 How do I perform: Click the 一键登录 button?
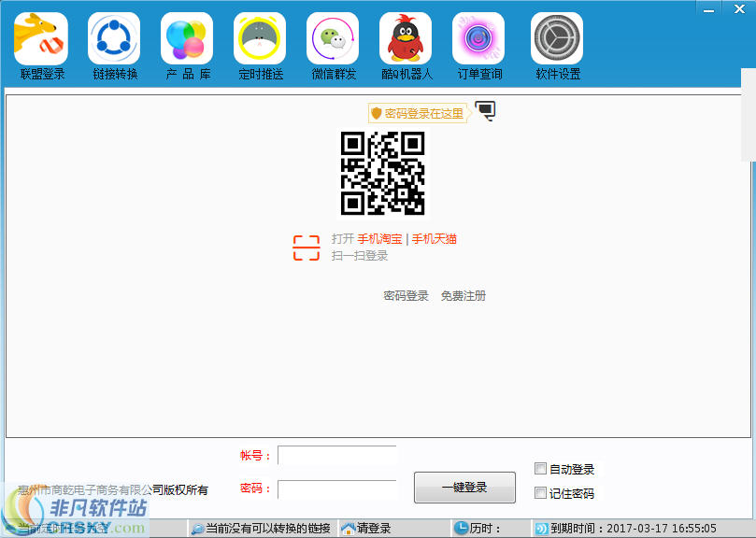click(x=464, y=488)
